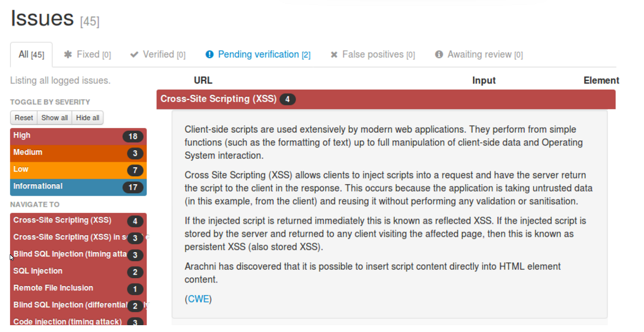Viewport: 644px width, 332px height.
Task: Switch to the All issues tab
Action: click(31, 55)
